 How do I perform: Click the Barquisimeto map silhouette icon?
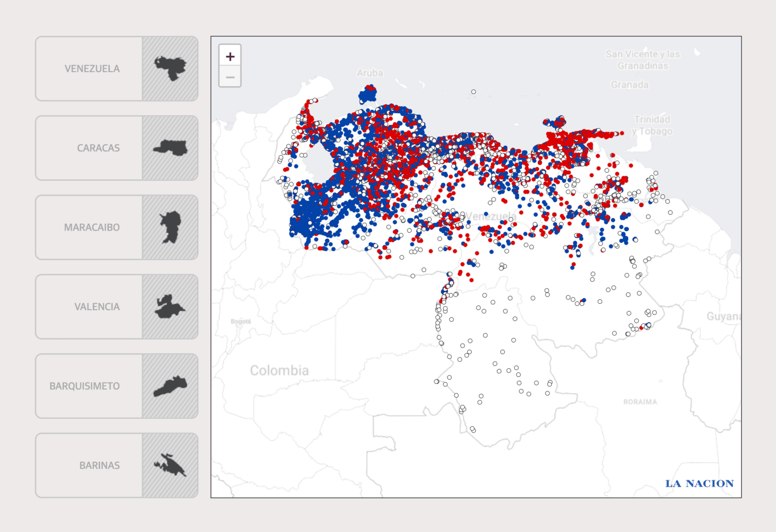tap(171, 386)
